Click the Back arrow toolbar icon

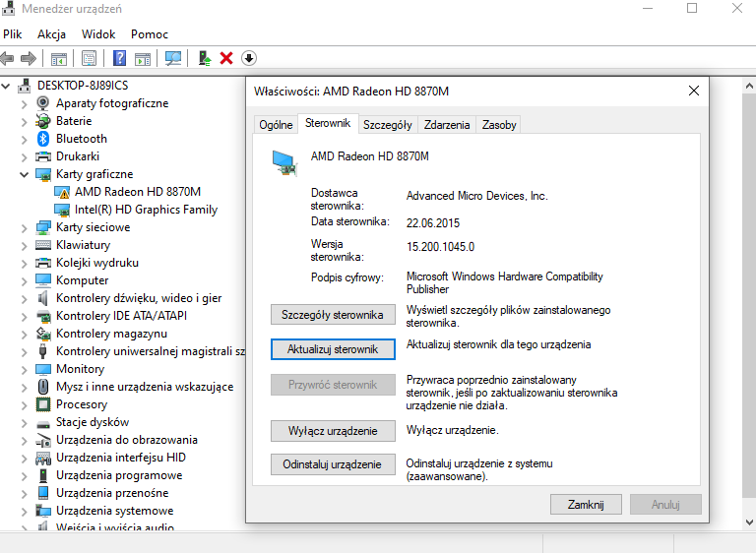point(7,59)
